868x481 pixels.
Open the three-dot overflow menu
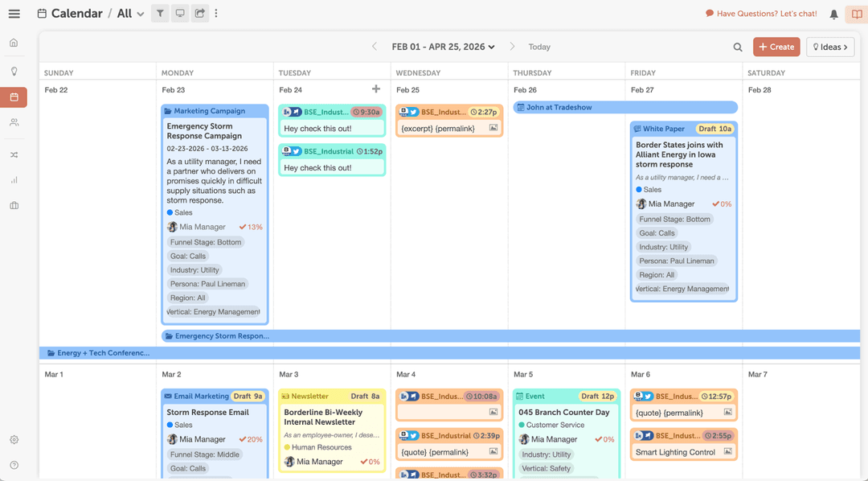click(x=215, y=14)
